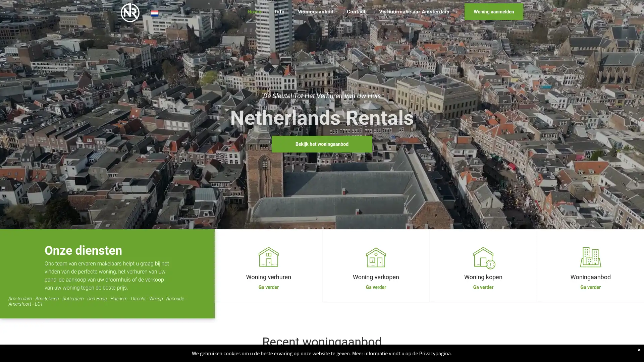Screen dimensions: 644x362
Task: Click the Woning verhuren house icon
Action: pos(268,257)
